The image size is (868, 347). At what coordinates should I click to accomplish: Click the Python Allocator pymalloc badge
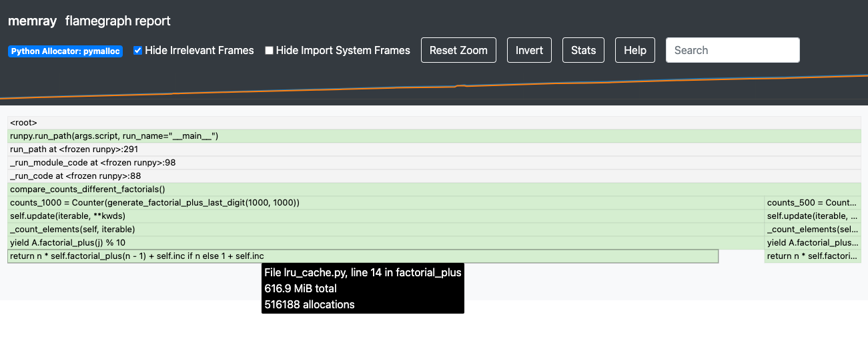pos(65,51)
